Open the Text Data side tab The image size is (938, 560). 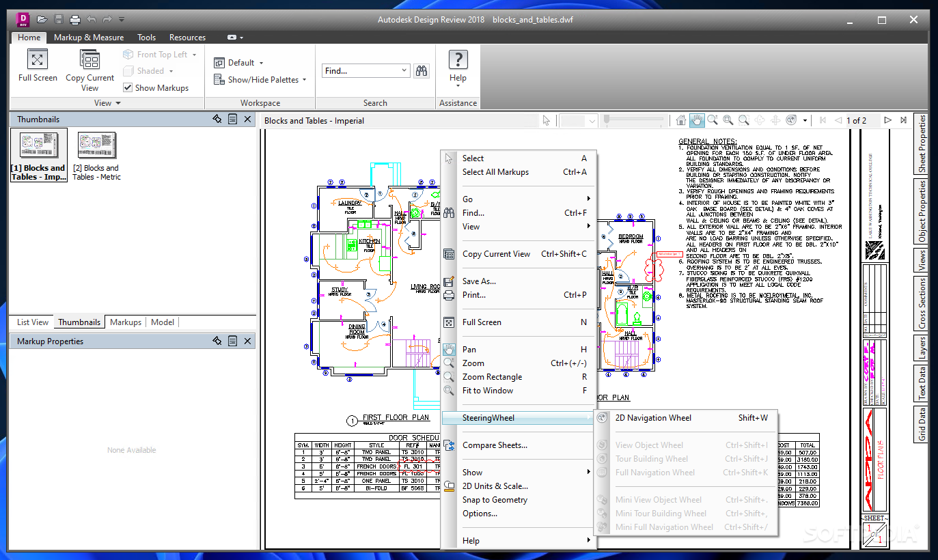click(921, 384)
